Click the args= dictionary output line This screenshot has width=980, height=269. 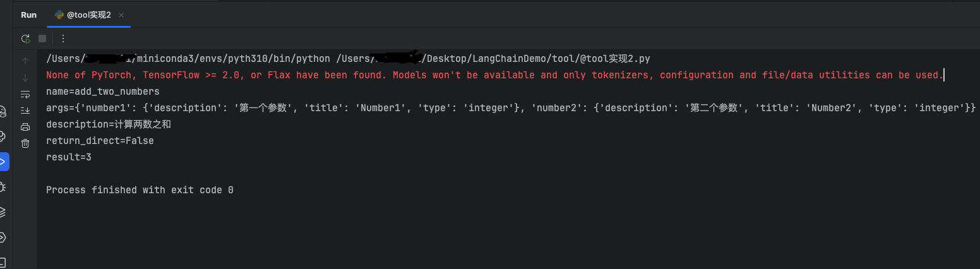(x=511, y=108)
